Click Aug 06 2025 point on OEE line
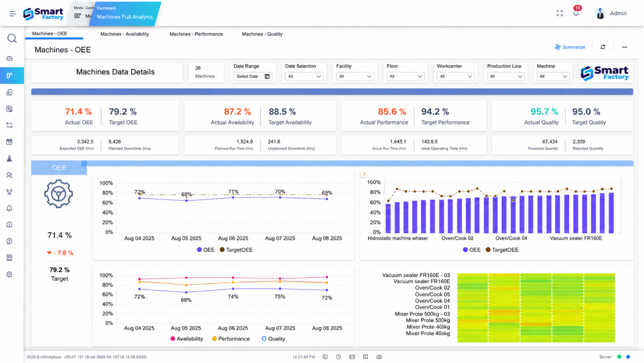The width and height of the screenshot is (644, 363). tap(233, 198)
